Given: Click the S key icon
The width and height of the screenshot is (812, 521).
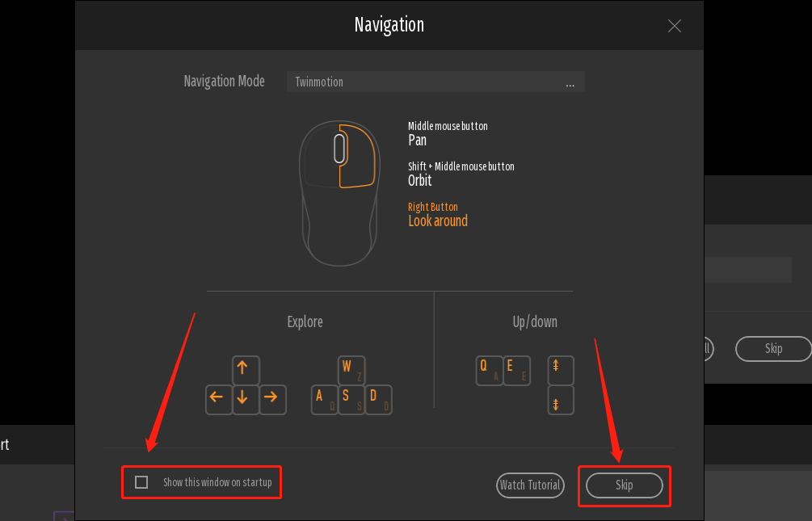Looking at the screenshot, I should point(351,399).
